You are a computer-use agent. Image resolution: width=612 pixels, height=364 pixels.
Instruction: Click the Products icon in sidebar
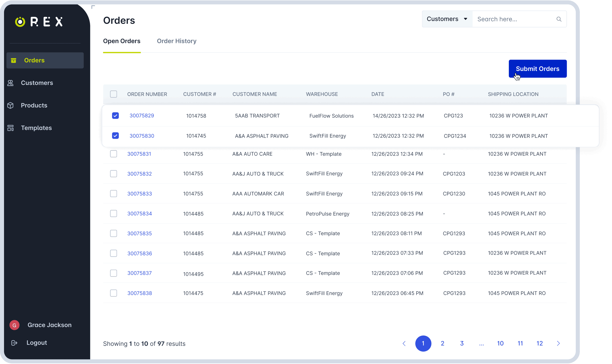pyautogui.click(x=12, y=105)
